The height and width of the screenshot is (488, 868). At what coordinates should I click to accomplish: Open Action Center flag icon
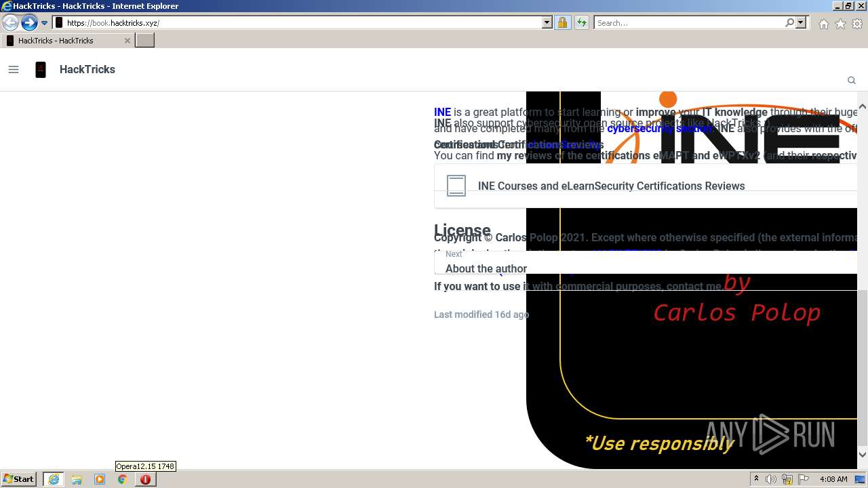(804, 479)
